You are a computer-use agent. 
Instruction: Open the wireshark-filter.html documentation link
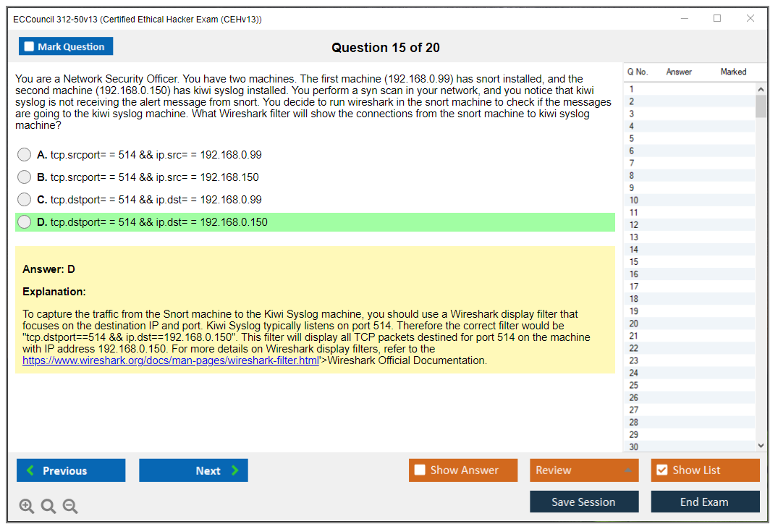(171, 360)
